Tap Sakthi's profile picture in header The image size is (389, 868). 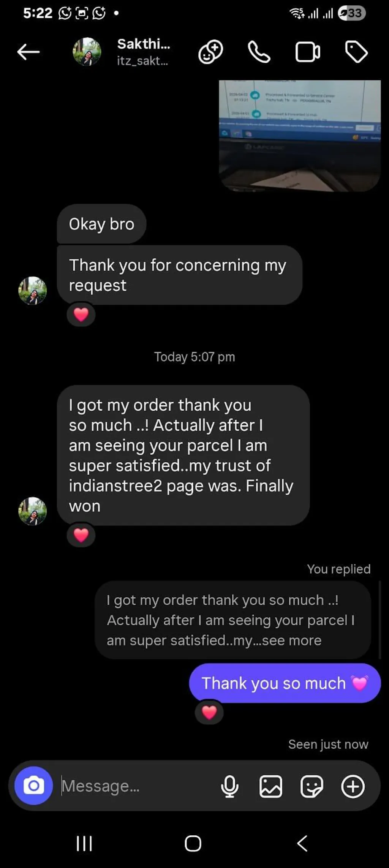(87, 52)
